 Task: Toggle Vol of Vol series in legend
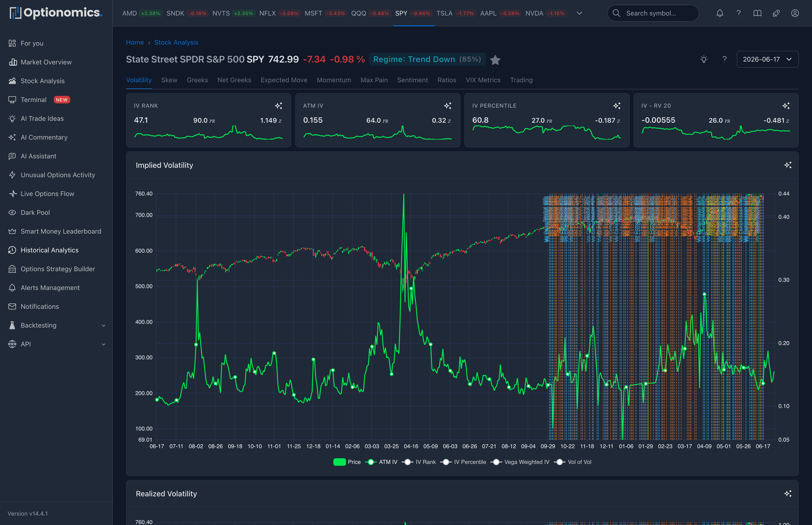pos(573,462)
